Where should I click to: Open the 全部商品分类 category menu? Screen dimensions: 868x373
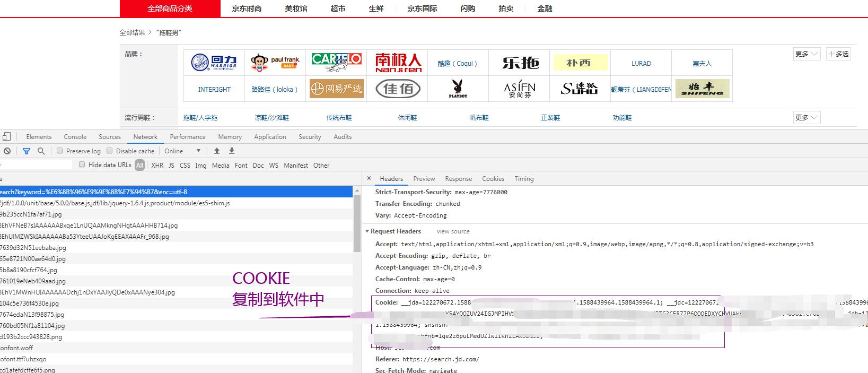170,8
